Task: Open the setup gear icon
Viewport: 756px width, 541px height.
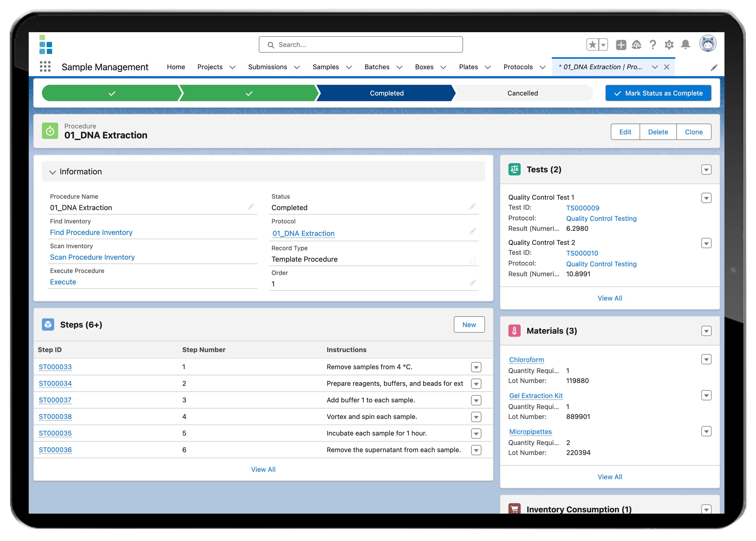Action: point(669,45)
